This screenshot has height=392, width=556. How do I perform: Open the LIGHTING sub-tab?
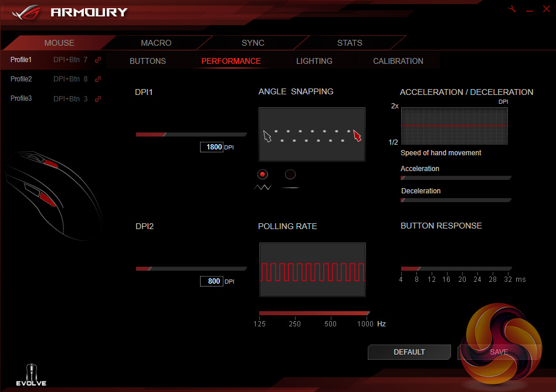314,61
